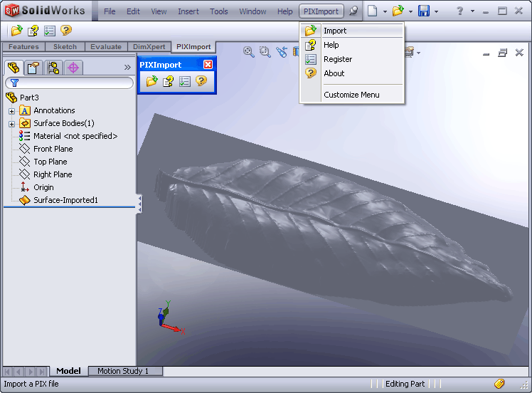Open the ConfigurationManager tab
This screenshot has width=532, height=393.
pos(53,68)
